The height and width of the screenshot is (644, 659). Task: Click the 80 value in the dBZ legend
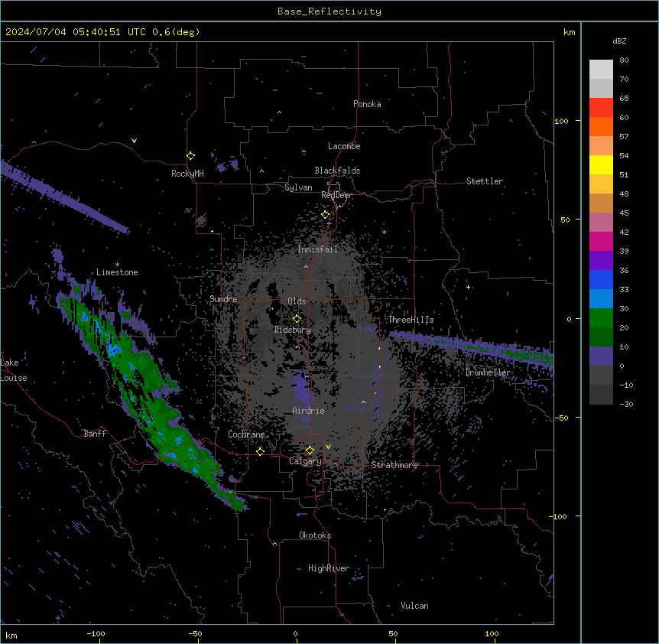[624, 60]
